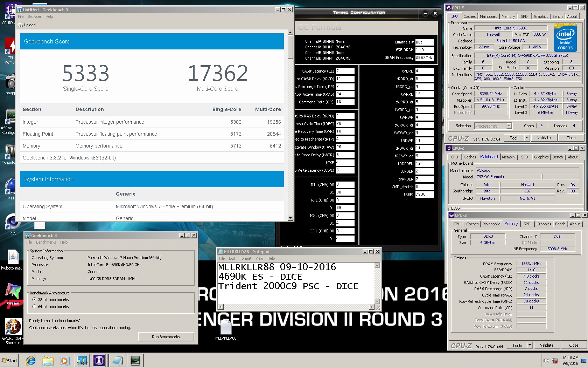Open Benchmarks menu in Geekbench 3
This screenshot has height=368, width=588.
(46, 242)
